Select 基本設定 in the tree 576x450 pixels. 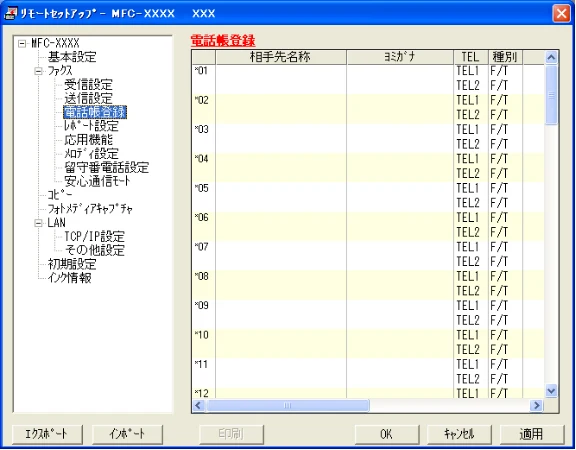pyautogui.click(x=72, y=57)
